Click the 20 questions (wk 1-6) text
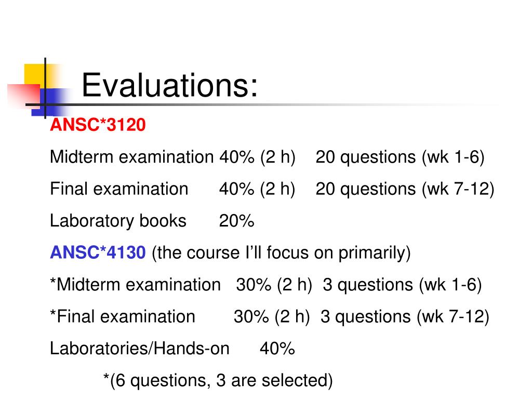532x399 pixels. 400,157
